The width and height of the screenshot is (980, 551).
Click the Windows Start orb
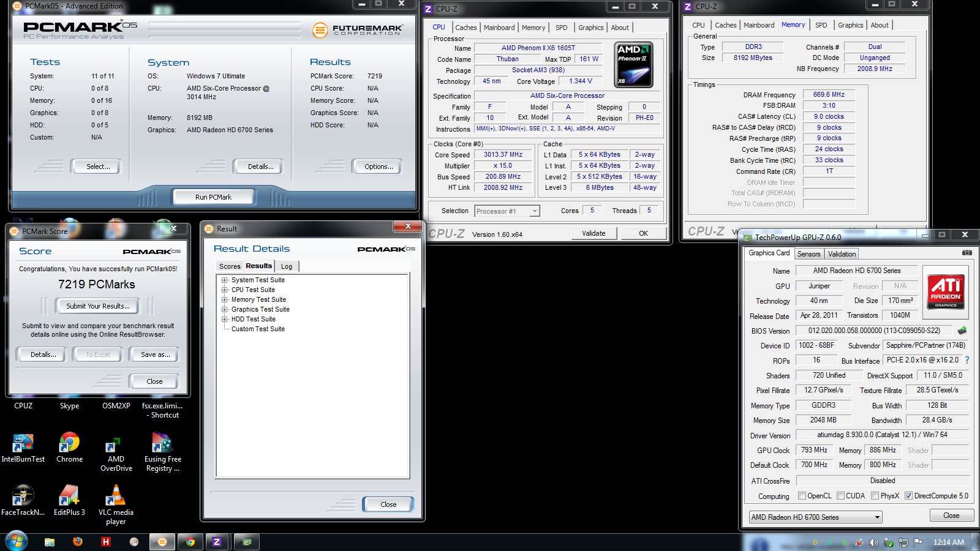pos(17,541)
